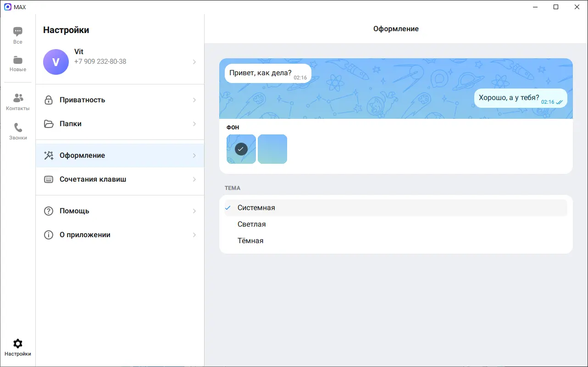Click the magic wand icon for Оформление

coord(49,156)
